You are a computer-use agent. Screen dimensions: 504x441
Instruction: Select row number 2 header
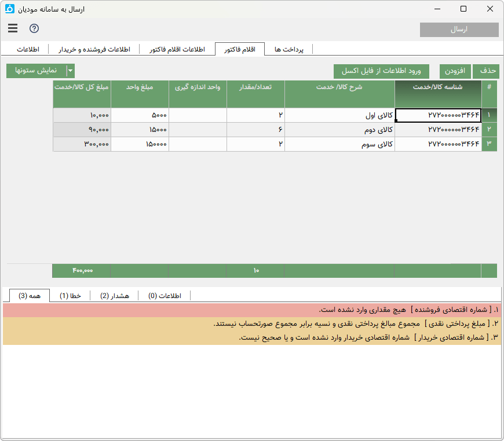coord(489,129)
